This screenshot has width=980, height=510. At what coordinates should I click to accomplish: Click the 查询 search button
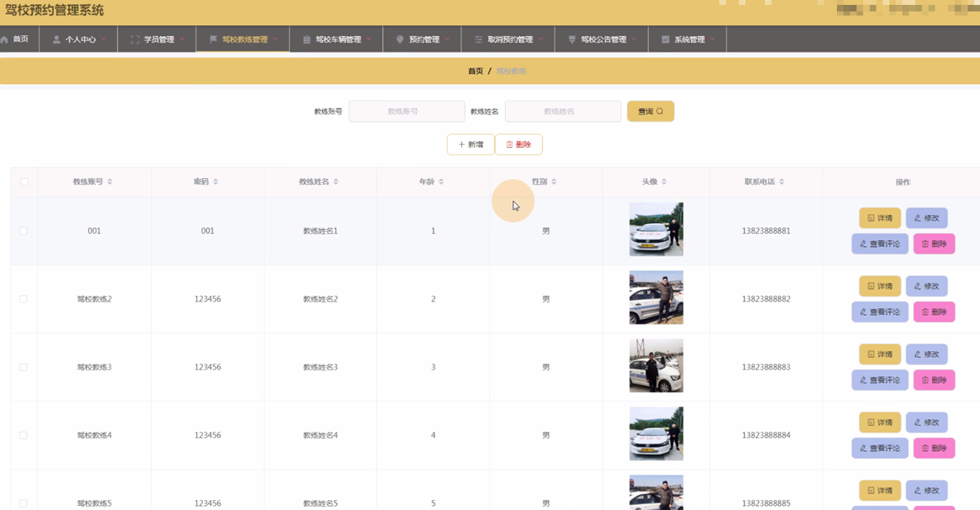[651, 111]
